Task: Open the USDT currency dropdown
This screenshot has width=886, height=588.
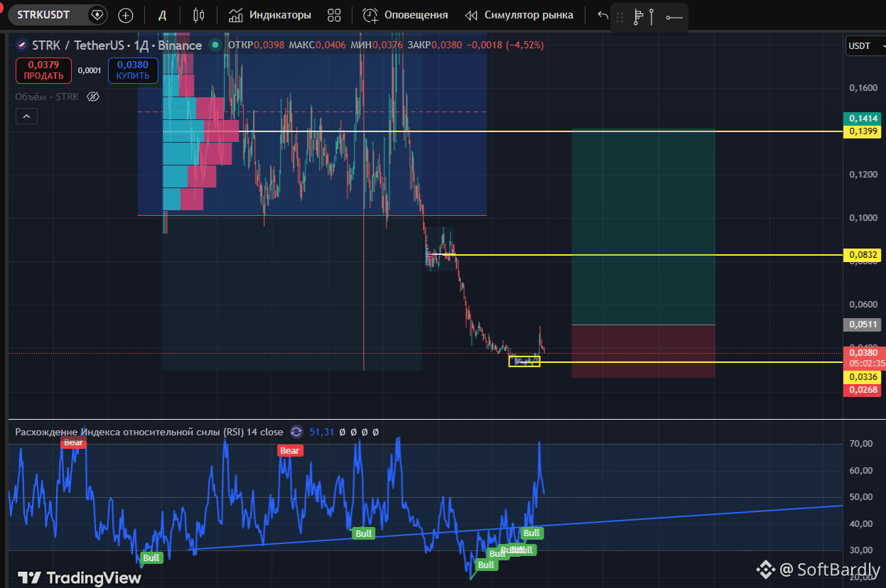Action: point(864,45)
